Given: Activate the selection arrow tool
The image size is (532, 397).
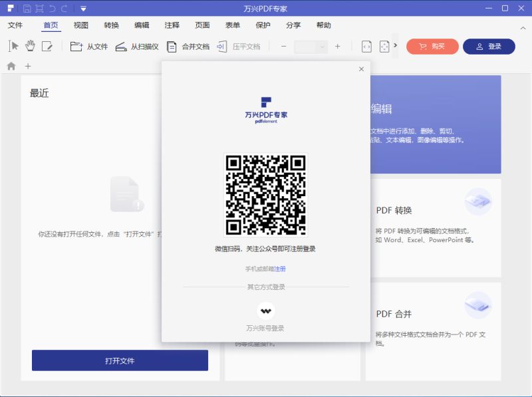Looking at the screenshot, I should [13, 46].
